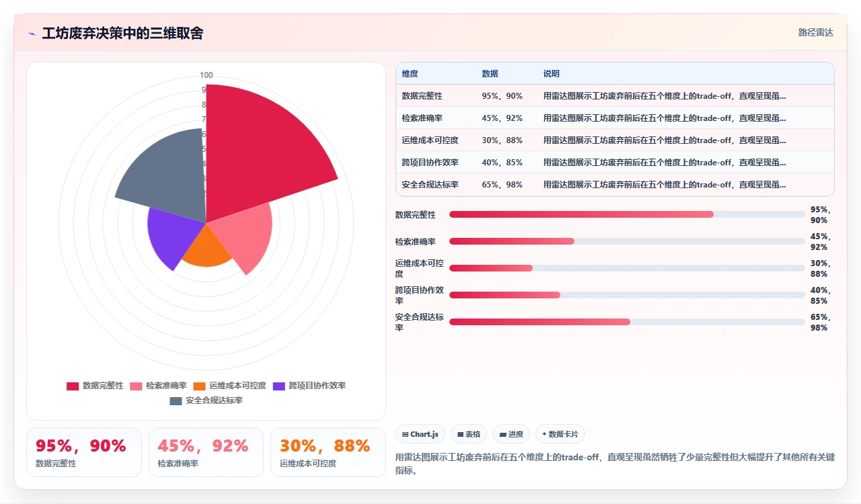Toggle 运维成本可控度 legend swatch
This screenshot has height=504, width=861.
click(x=199, y=386)
